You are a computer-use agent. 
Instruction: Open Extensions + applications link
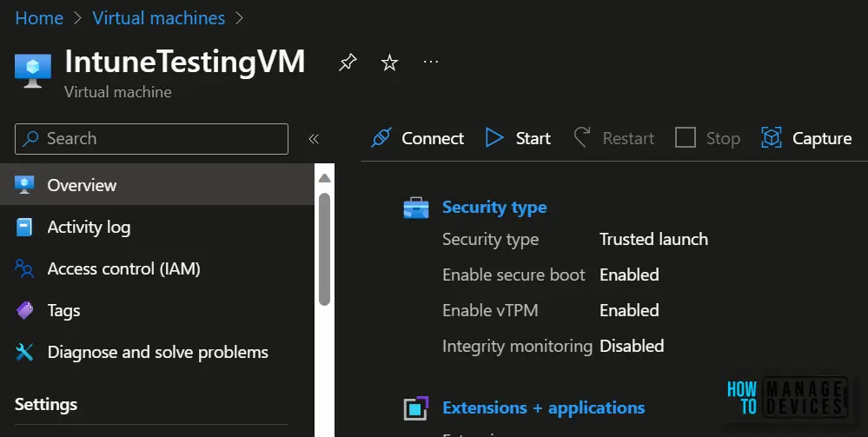pos(544,408)
